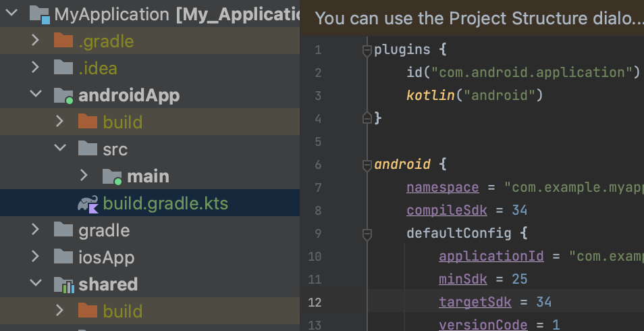Select the MyApplication root tree item
644x331 pixels.
(x=150, y=14)
